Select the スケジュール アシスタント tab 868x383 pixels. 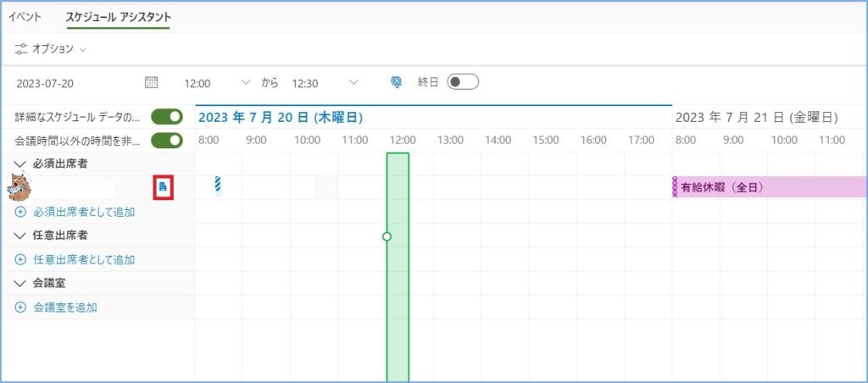(118, 16)
